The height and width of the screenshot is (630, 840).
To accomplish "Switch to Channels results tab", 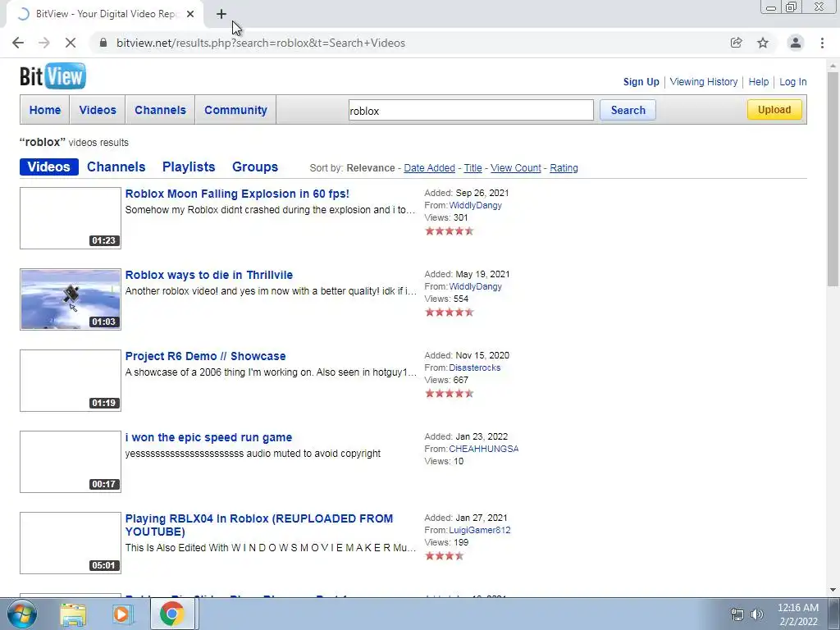I will coord(116,167).
